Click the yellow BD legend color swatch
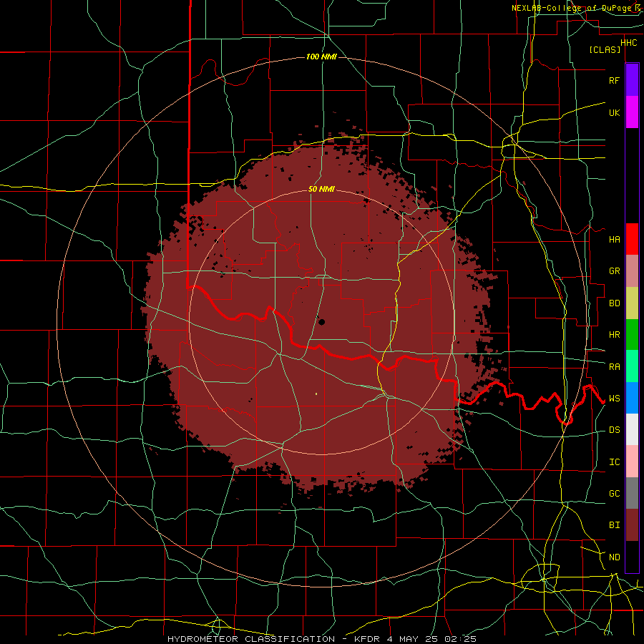Viewport: 644px width, 644px height. 632,303
